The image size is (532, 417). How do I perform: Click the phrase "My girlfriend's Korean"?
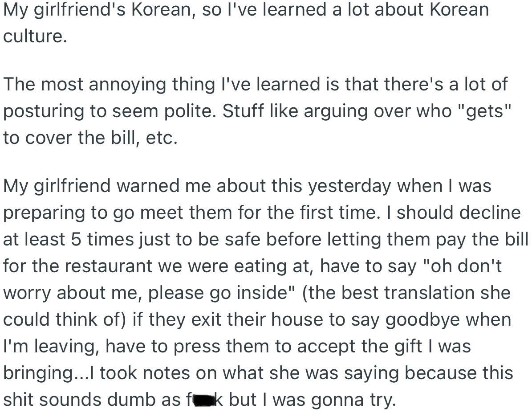click(x=99, y=10)
